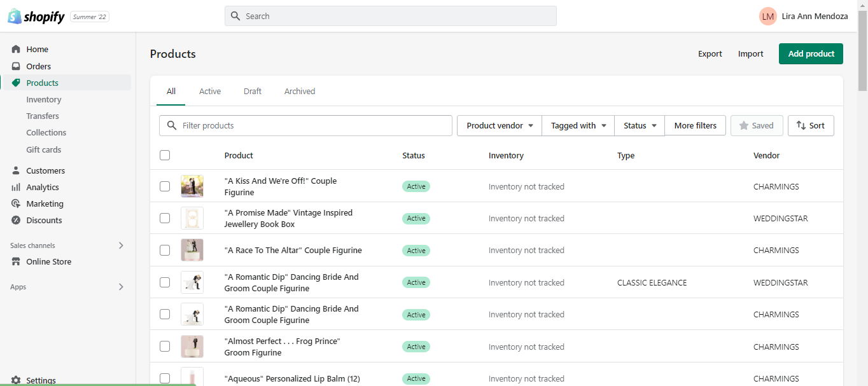Viewport: 868px width, 386px height.
Task: Open the Sort options menu
Action: [811, 125]
